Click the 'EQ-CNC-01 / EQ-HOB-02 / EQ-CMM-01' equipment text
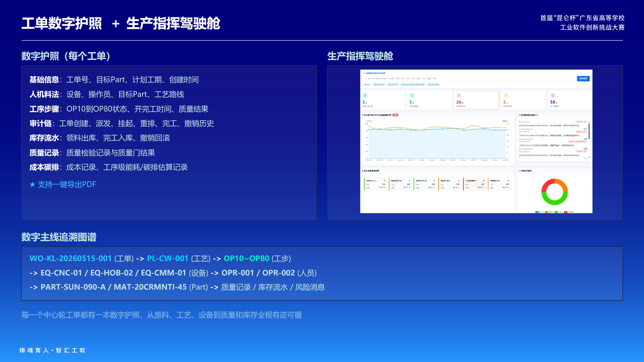This screenshot has width=644, height=362. tap(113, 273)
